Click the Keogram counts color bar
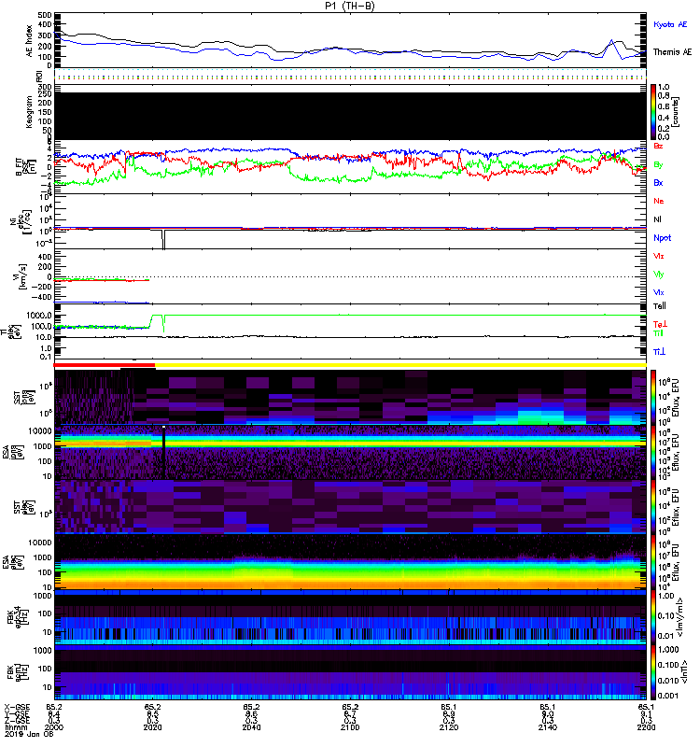This screenshot has height=747, width=700. pyautogui.click(x=653, y=112)
